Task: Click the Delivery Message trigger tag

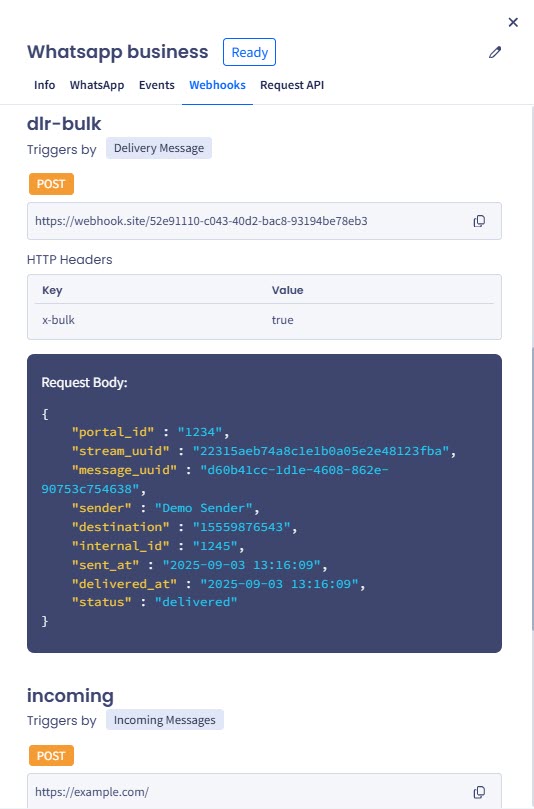Action: click(x=159, y=148)
